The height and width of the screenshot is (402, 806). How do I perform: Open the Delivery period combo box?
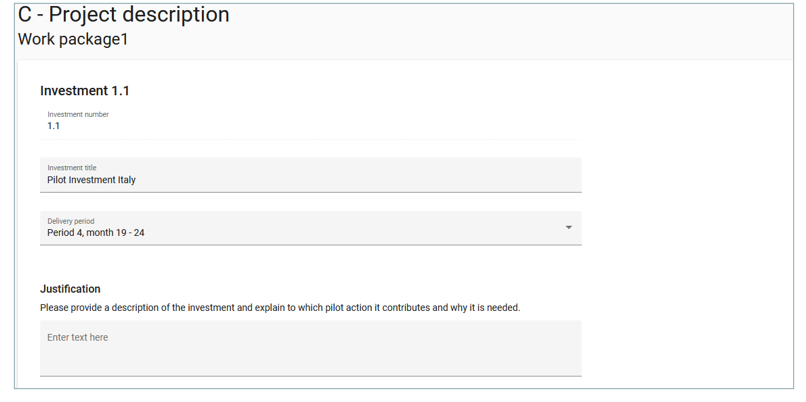(x=310, y=228)
